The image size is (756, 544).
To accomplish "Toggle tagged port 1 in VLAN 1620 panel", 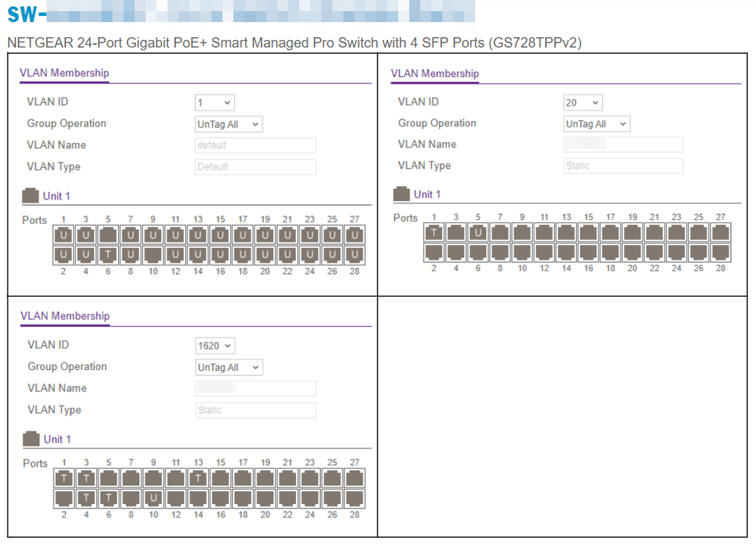I will click(64, 478).
